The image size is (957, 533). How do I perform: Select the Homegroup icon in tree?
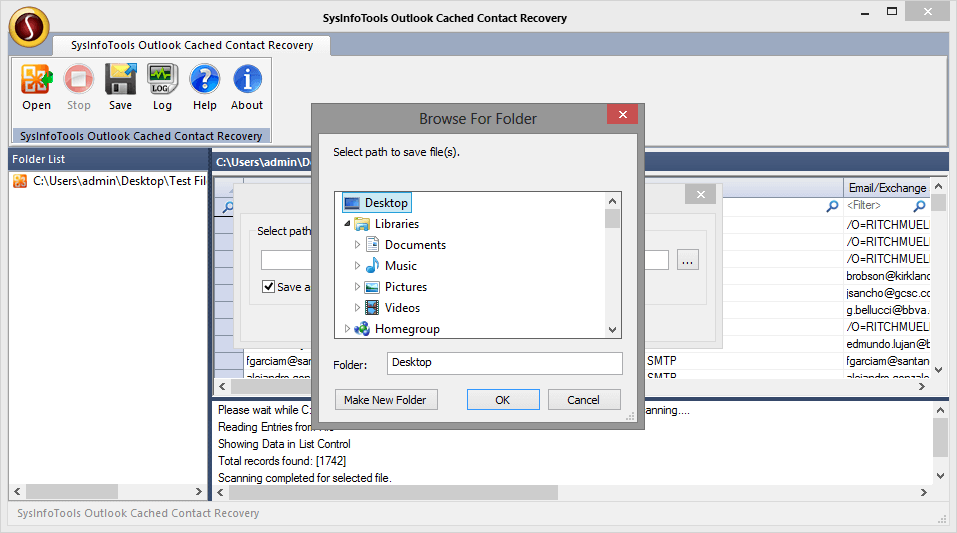point(362,329)
